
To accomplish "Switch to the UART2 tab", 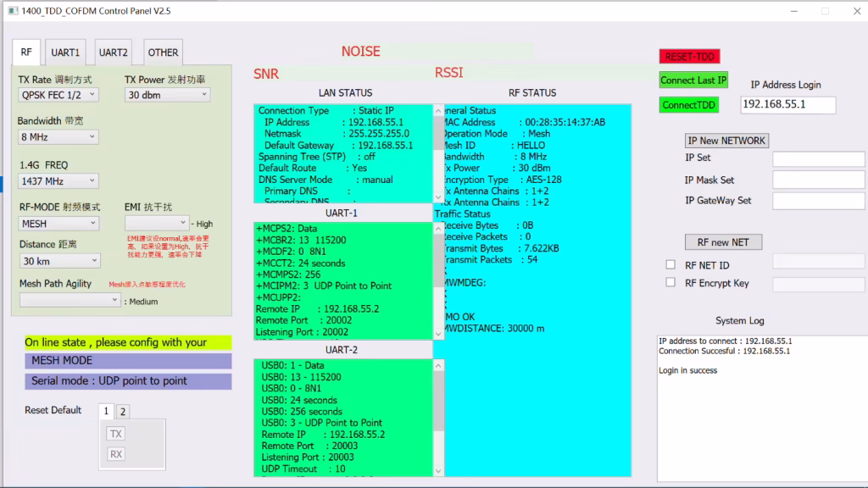I will 114,52.
